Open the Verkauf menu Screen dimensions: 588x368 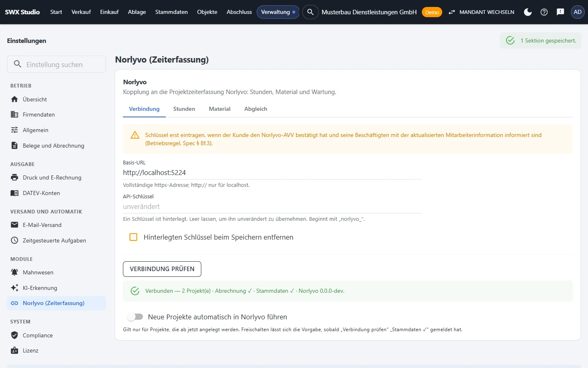(x=81, y=12)
